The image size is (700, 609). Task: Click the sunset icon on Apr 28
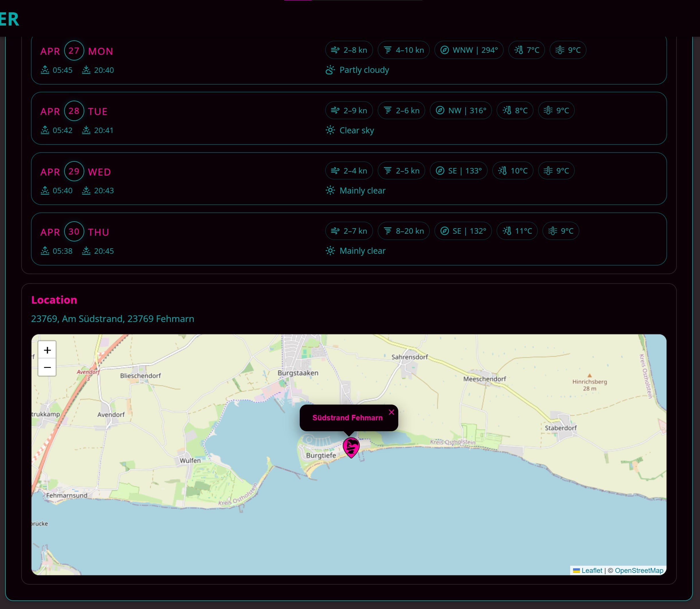click(86, 130)
